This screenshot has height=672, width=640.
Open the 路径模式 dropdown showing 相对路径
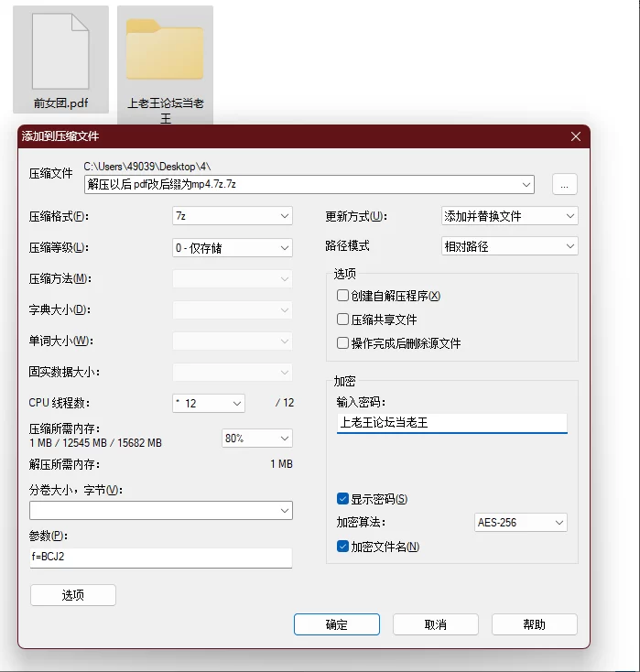[510, 246]
